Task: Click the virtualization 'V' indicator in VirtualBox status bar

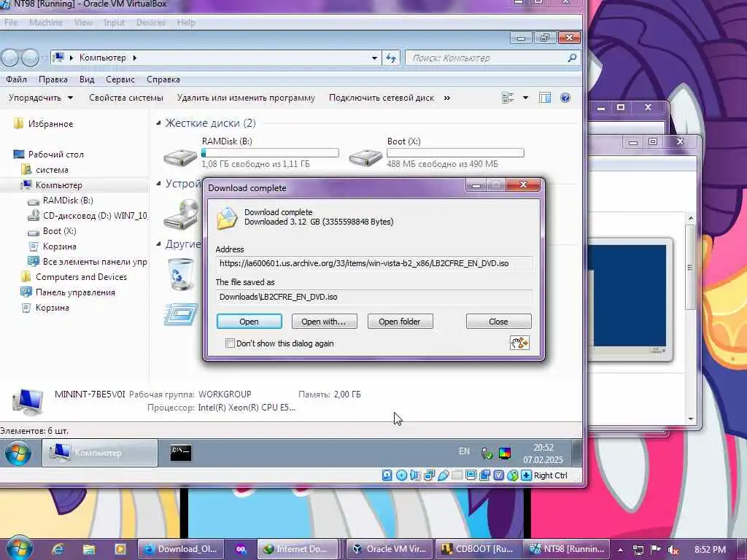Action: coord(498,475)
